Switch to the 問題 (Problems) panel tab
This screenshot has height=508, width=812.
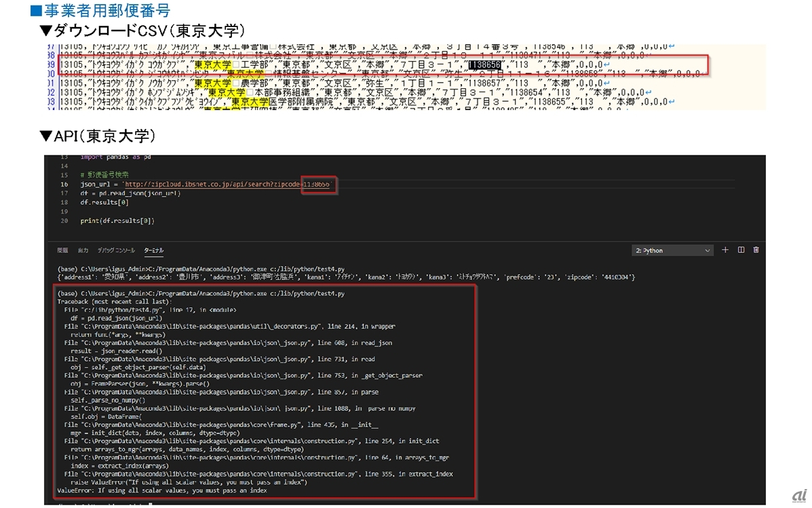point(62,250)
